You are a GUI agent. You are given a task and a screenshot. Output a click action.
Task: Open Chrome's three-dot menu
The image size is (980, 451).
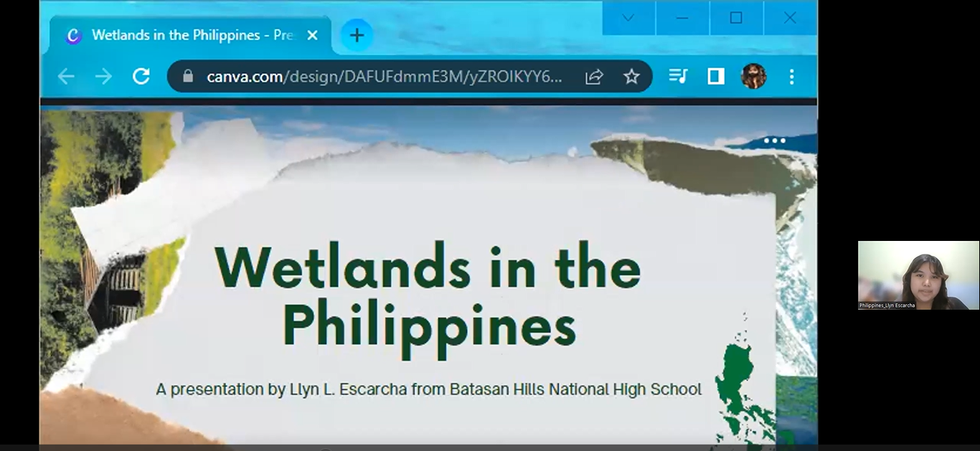tap(792, 77)
